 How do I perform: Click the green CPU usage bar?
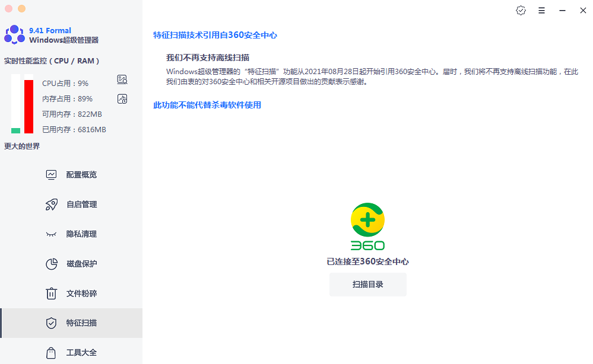coord(15,130)
